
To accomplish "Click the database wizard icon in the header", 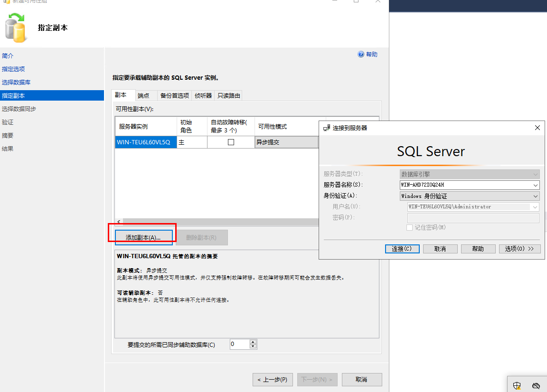I will pyautogui.click(x=16, y=28).
